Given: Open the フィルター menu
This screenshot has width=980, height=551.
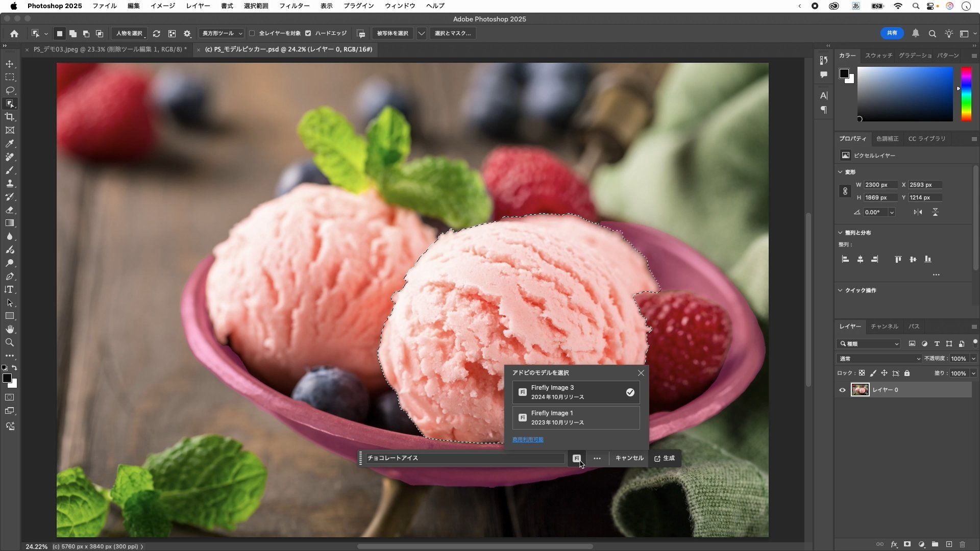Looking at the screenshot, I should point(294,6).
